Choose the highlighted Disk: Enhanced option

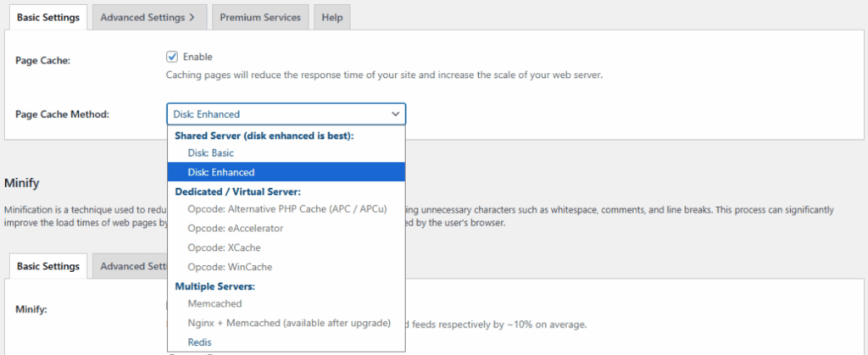click(221, 172)
